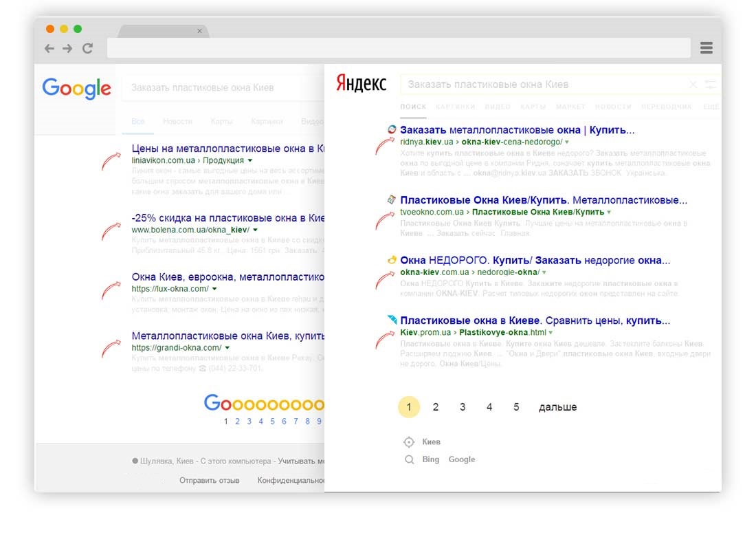This screenshot has height=533, width=756.
Task: Switch to Google Новости tab
Action: [x=177, y=122]
